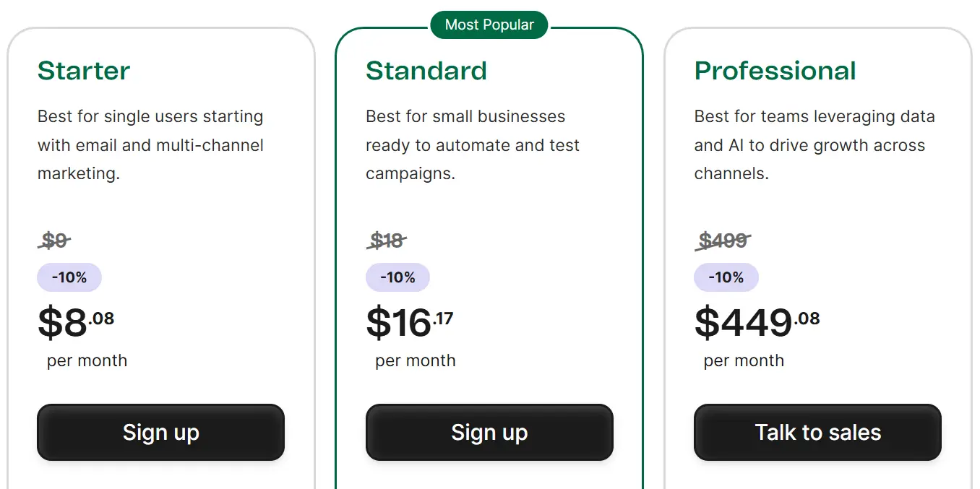Select the Starter plan heading
The width and height of the screenshot is (980, 489).
point(84,71)
